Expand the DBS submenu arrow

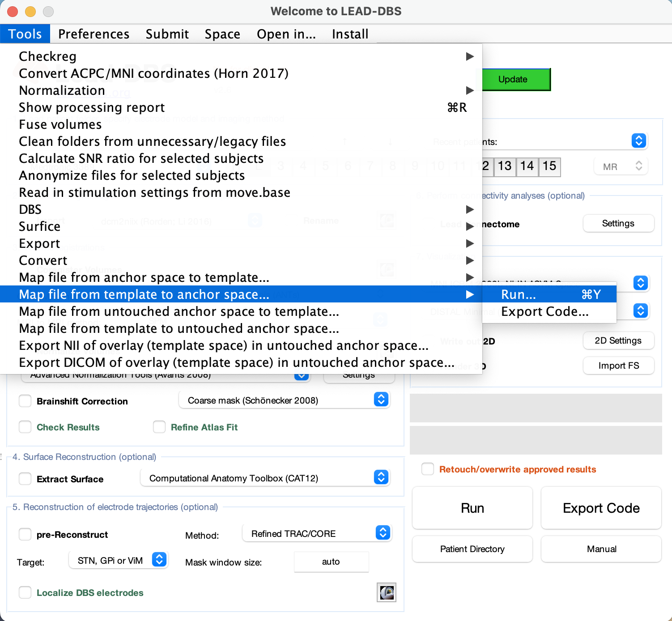[x=470, y=209]
